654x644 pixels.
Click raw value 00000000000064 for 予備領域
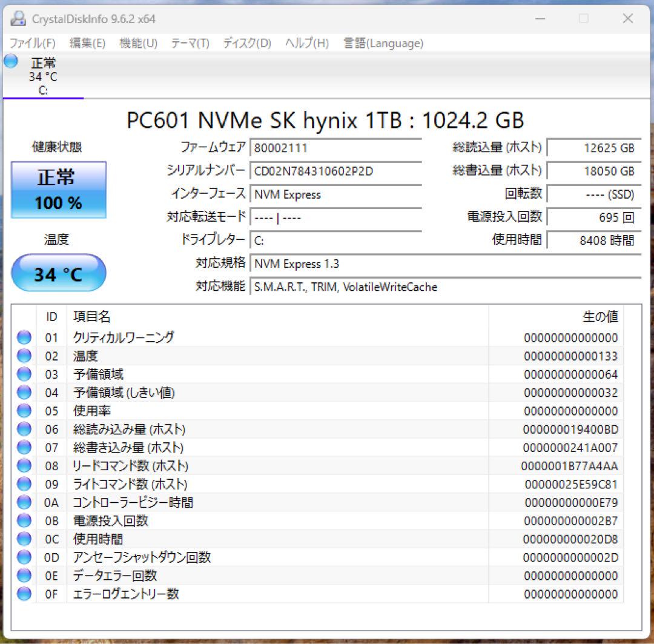pyautogui.click(x=570, y=374)
